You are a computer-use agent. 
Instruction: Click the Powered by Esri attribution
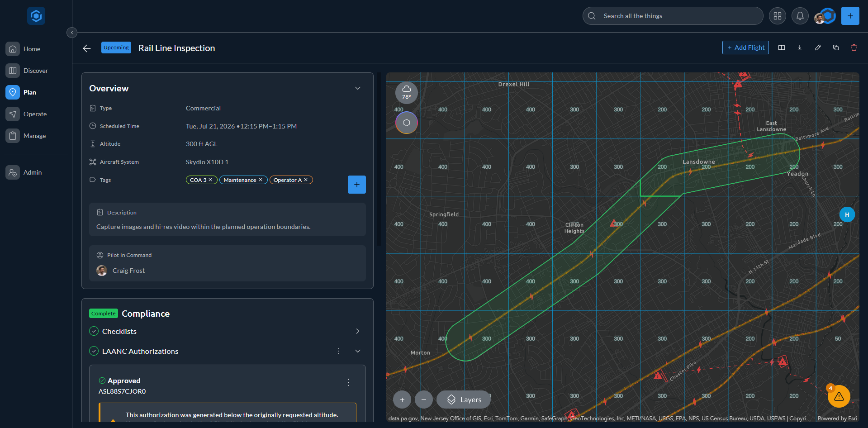[837, 418]
